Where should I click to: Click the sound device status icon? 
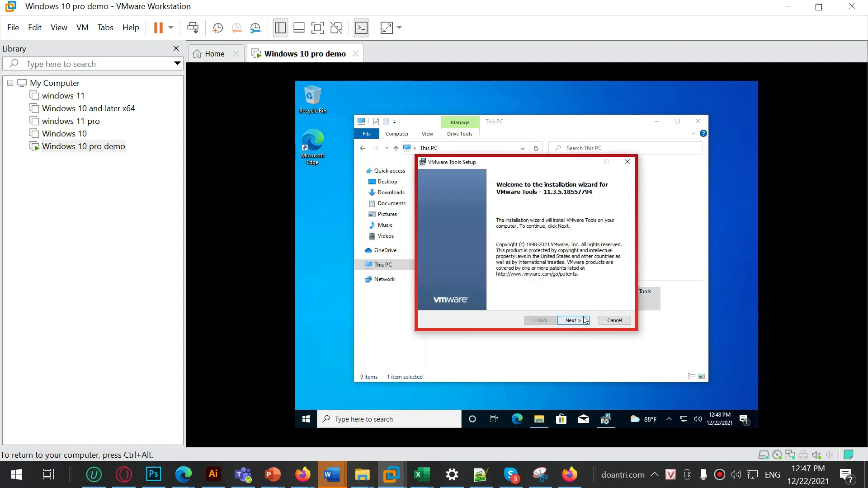click(817, 455)
